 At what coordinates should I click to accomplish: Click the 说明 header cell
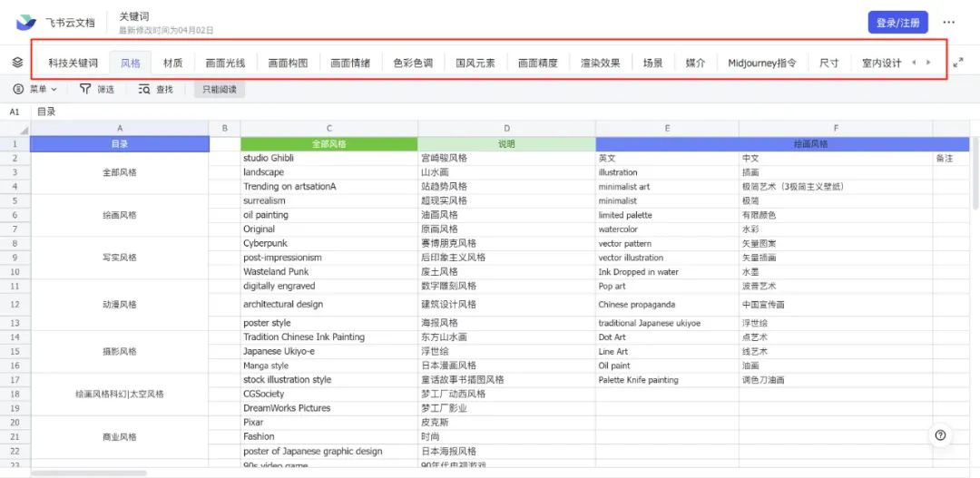pos(507,143)
